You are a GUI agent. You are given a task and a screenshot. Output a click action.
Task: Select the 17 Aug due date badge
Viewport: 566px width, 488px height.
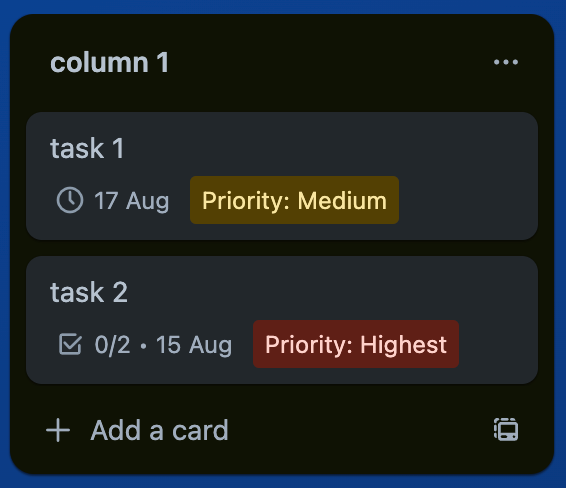[113, 200]
